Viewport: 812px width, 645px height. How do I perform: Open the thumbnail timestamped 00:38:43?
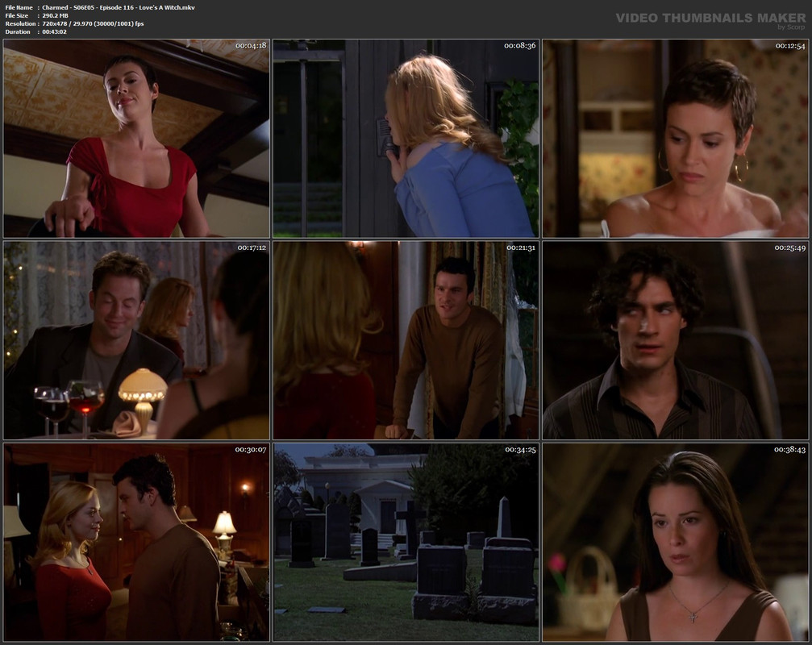[675, 543]
